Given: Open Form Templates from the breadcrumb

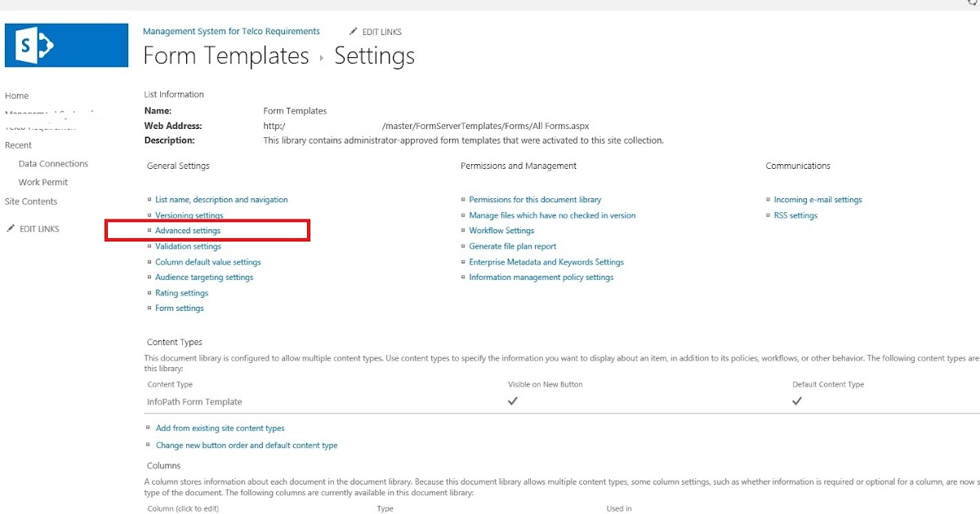Looking at the screenshot, I should [x=226, y=55].
